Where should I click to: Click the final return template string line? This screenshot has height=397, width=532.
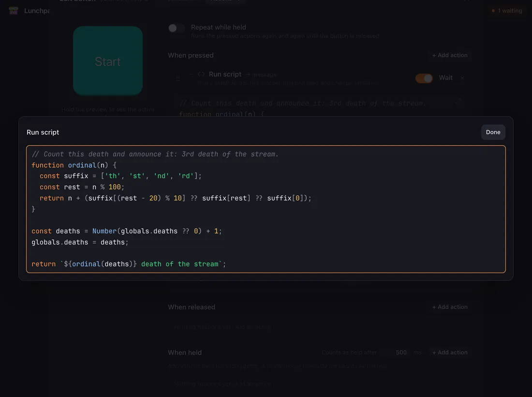tap(129, 264)
